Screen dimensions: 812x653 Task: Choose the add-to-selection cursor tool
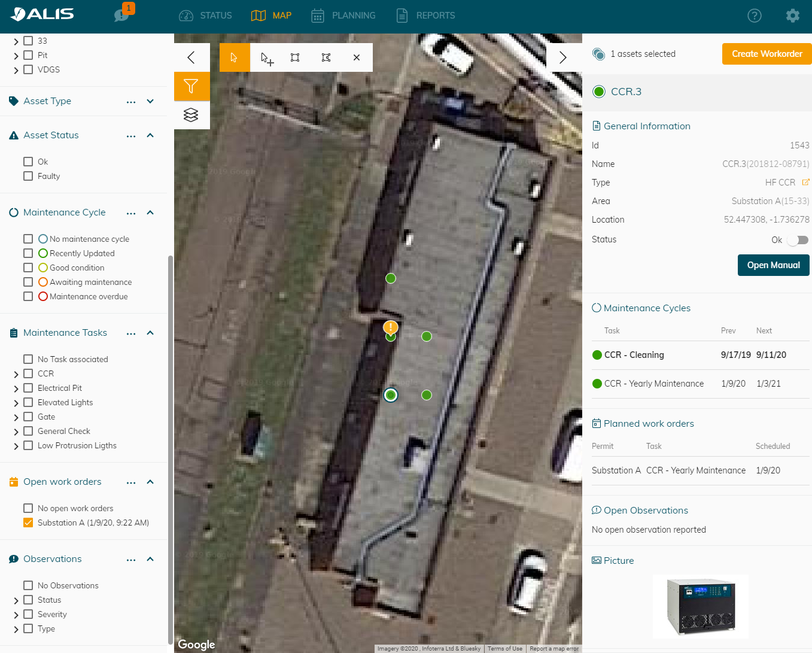tap(266, 58)
